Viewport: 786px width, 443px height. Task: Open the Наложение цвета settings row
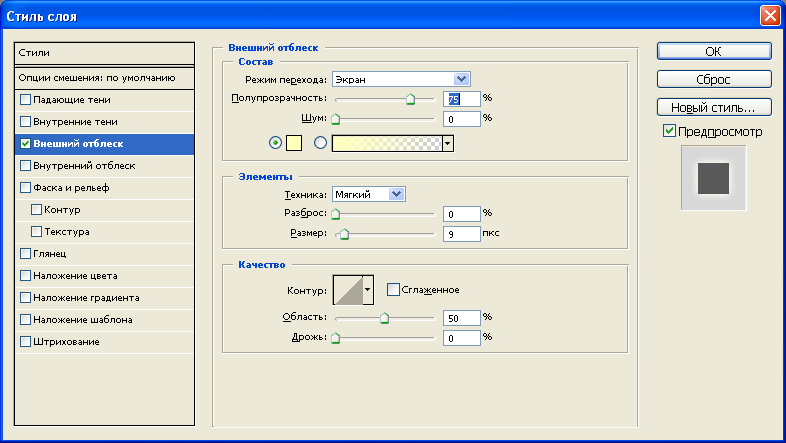[x=104, y=276]
